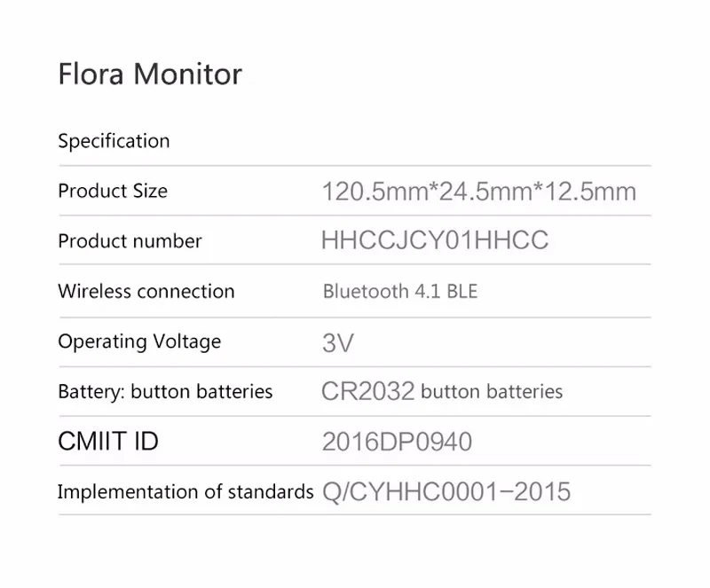Image resolution: width=710 pixels, height=588 pixels.
Task: Select the 2016DP0940 CMIIT value
Action: click(x=397, y=442)
